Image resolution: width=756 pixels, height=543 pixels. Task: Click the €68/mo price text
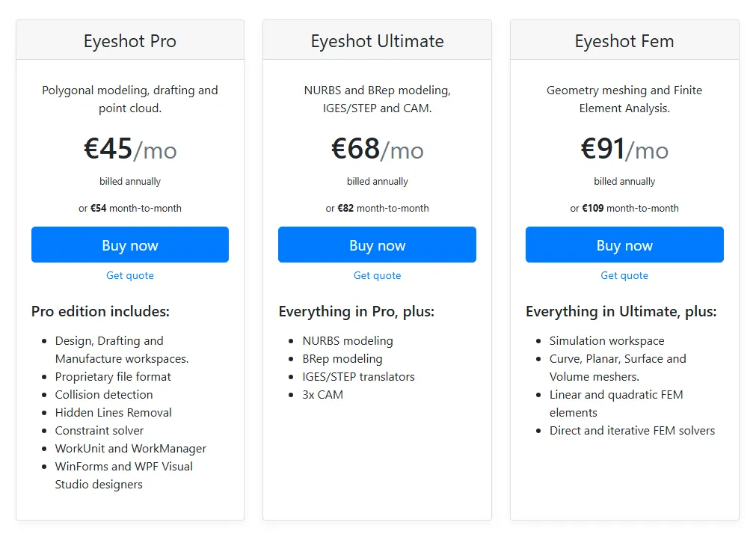(377, 150)
